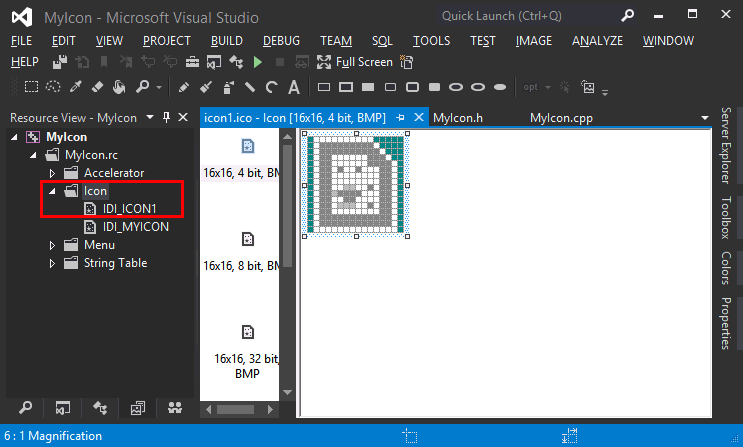Open the VIEW menu
The image size is (743, 447).
[x=109, y=41]
